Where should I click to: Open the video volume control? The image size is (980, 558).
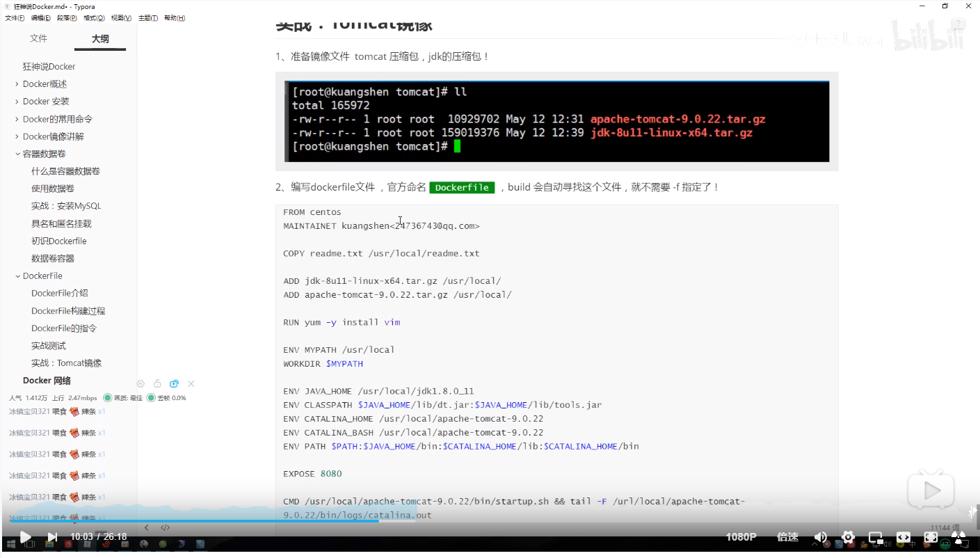point(821,537)
